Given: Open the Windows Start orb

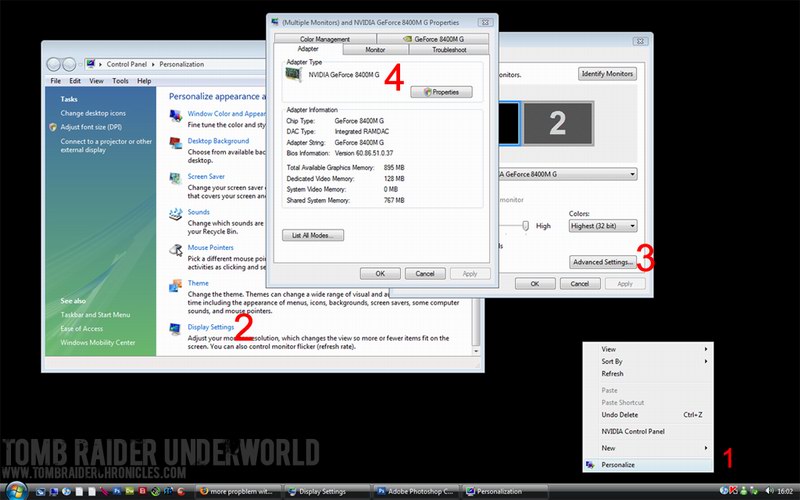Looking at the screenshot, I should [16, 490].
